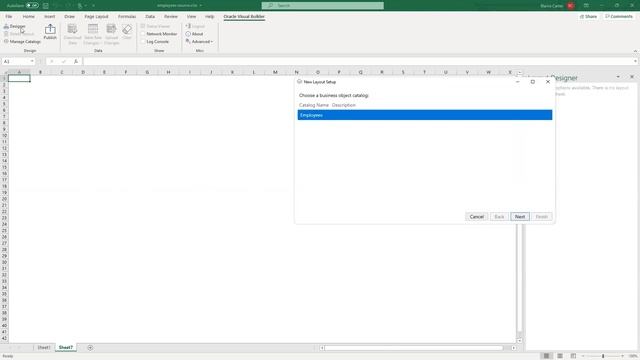Screen dimensions: 640x360
Task: Click the insert function fx icon
Action: pos(76,61)
